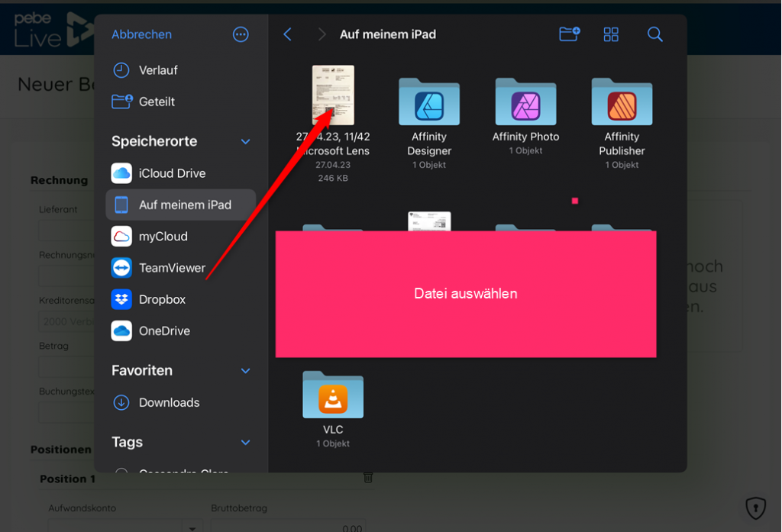The height and width of the screenshot is (532, 782).
Task: Open Geteilt in the sidebar
Action: (180, 102)
